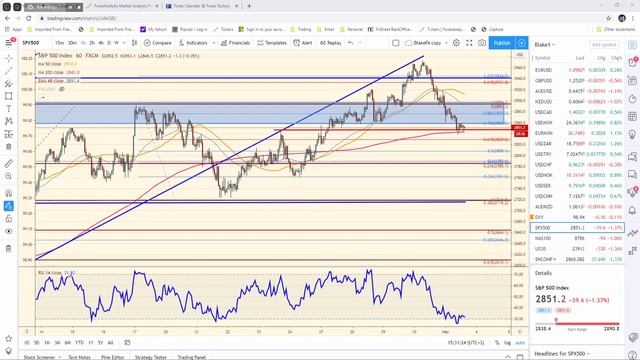Toggle the hidden indicator eye icon on chart

coord(62,89)
